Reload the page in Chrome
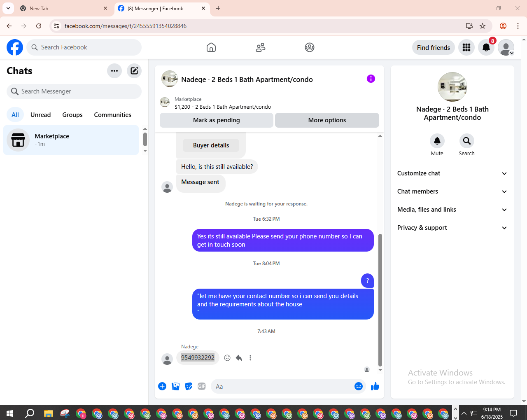527x420 pixels. pos(39,26)
